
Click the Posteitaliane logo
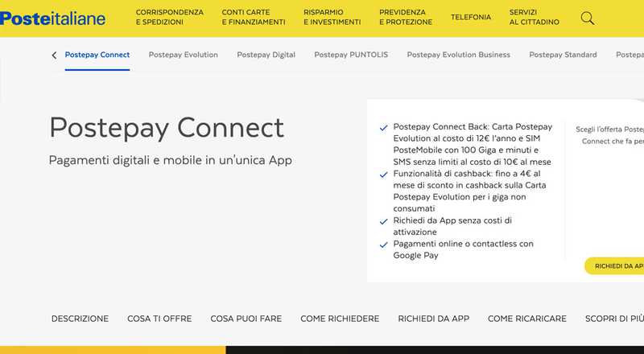[x=52, y=18]
